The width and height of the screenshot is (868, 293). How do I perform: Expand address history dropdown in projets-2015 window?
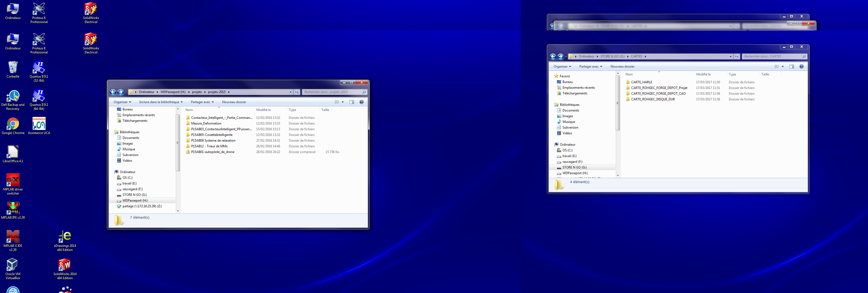click(x=291, y=92)
